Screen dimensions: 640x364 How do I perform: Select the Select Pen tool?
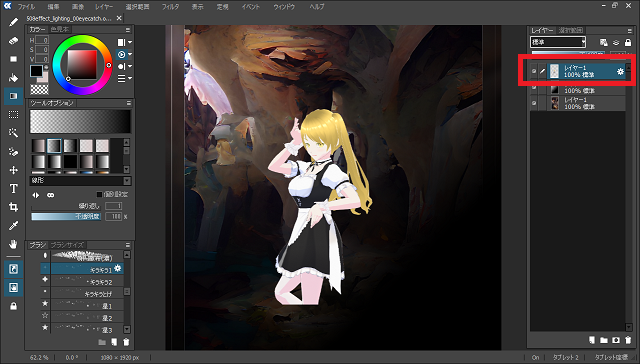click(13, 151)
